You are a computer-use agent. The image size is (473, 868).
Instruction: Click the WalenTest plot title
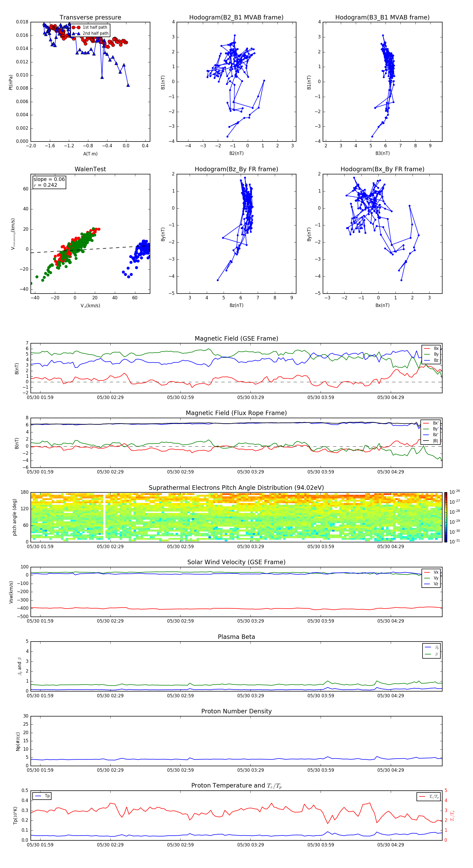click(x=90, y=169)
